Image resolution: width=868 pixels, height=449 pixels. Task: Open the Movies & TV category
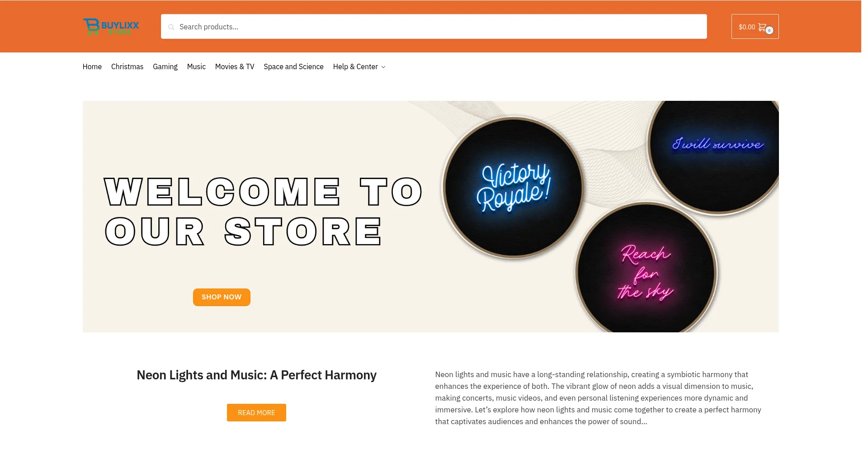(235, 66)
